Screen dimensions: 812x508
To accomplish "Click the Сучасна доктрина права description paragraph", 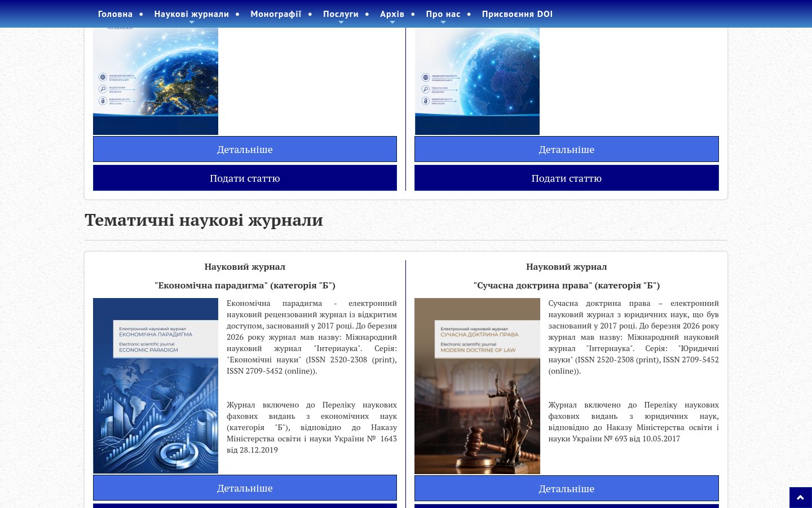I will tap(634, 337).
